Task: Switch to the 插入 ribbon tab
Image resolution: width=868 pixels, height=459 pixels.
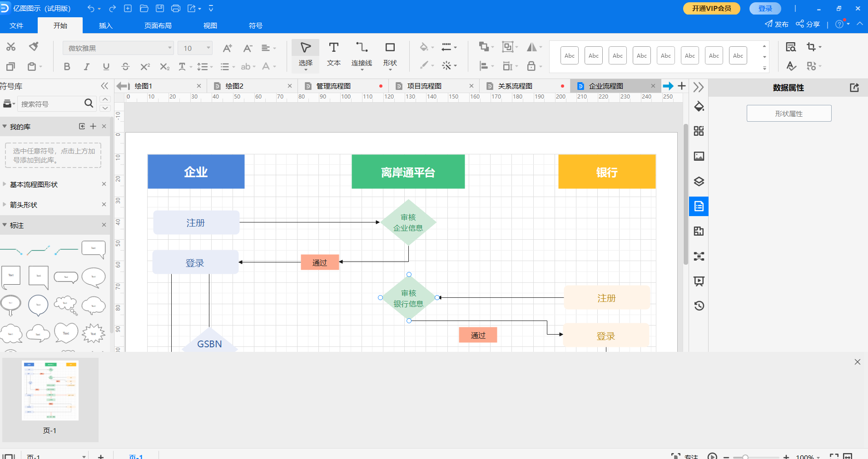Action: tap(105, 25)
